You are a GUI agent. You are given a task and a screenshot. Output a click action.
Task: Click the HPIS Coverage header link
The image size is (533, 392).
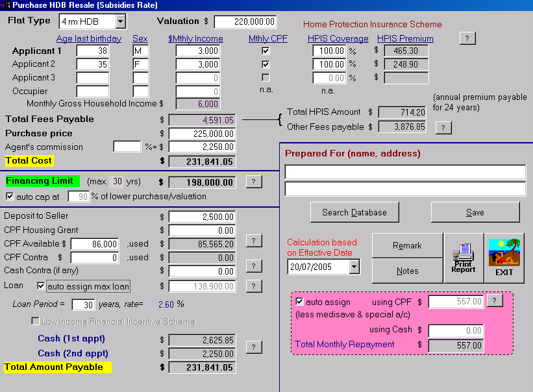[x=338, y=39]
